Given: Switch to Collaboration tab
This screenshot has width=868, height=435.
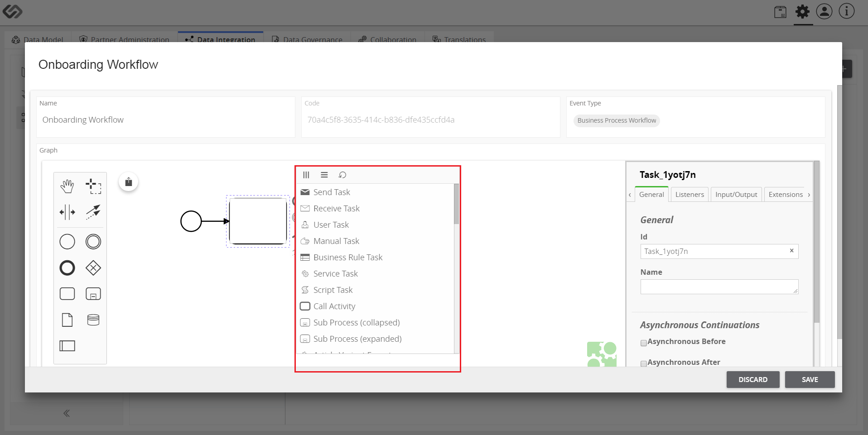Looking at the screenshot, I should tap(387, 39).
